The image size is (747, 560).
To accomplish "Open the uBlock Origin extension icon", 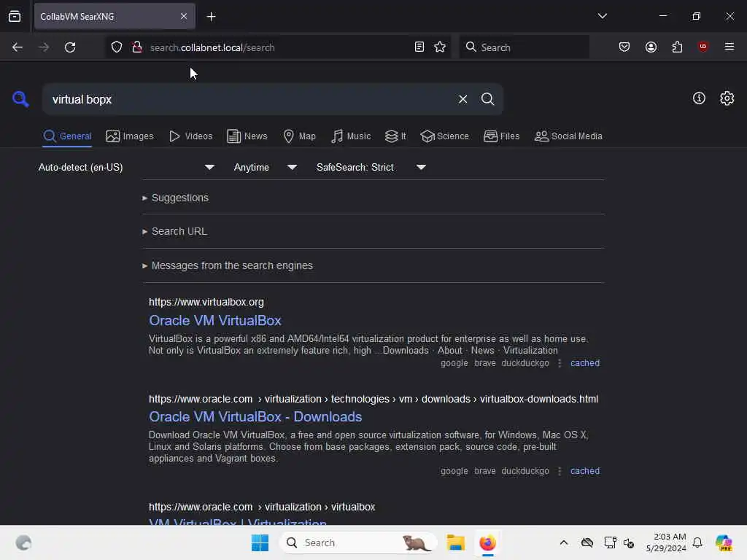I will tap(703, 47).
